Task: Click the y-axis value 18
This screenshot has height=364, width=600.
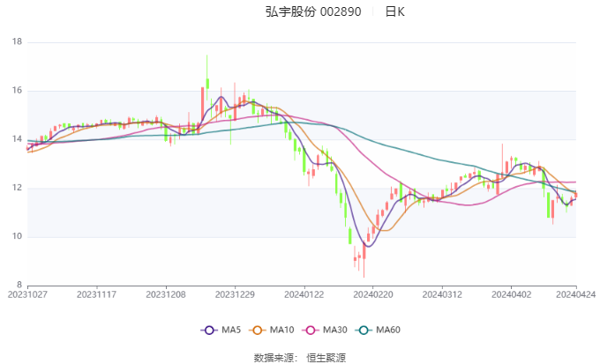Action: click(x=18, y=41)
